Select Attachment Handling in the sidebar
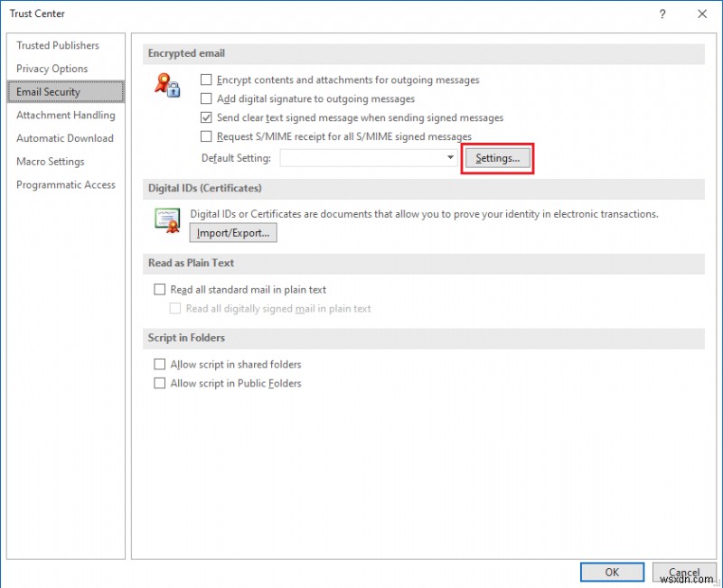This screenshot has width=723, height=588. (66, 115)
